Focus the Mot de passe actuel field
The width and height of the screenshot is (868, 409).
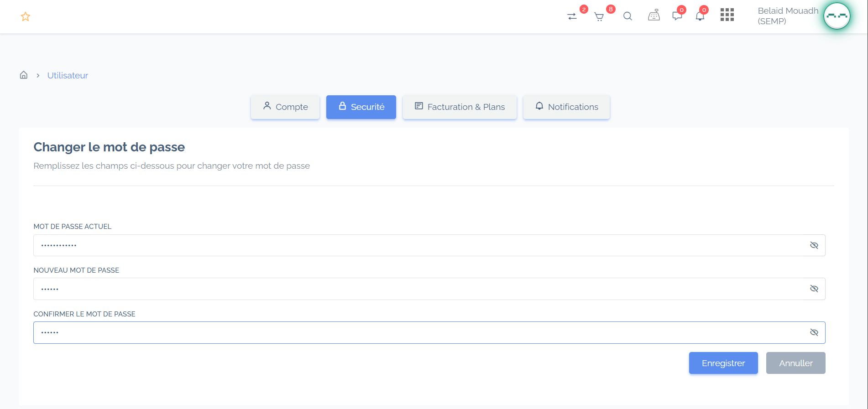point(429,245)
